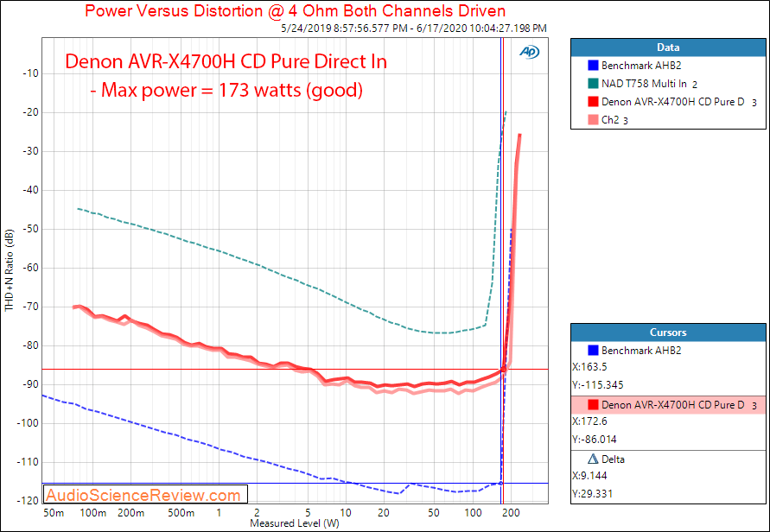The width and height of the screenshot is (770, 532).
Task: Click Benchmark cursor Y value -115.345
Action: tap(598, 385)
